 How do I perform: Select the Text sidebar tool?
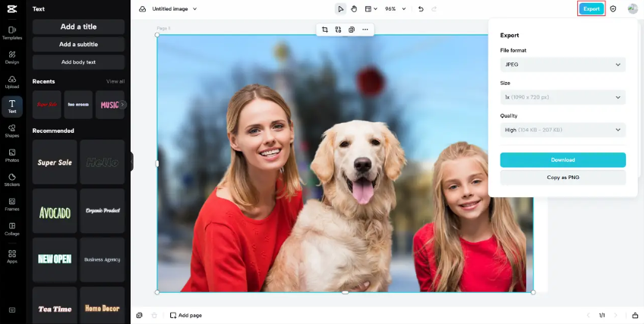(12, 107)
